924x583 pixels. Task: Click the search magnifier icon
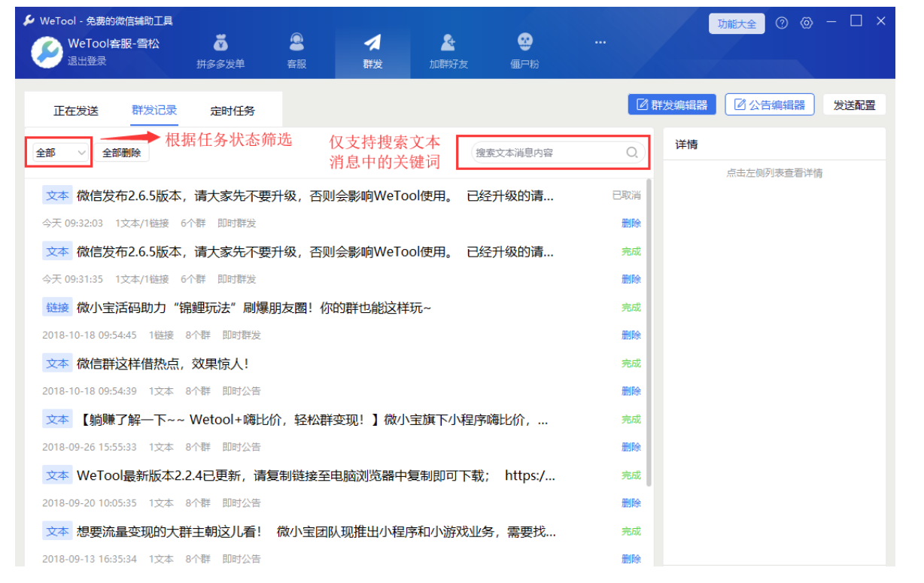pyautogui.click(x=632, y=153)
